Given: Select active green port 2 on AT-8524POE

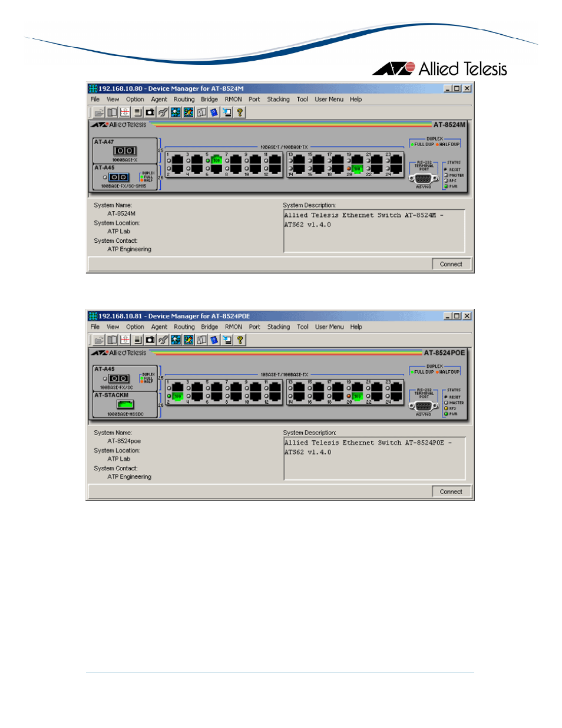Looking at the screenshot, I should pos(177,396).
